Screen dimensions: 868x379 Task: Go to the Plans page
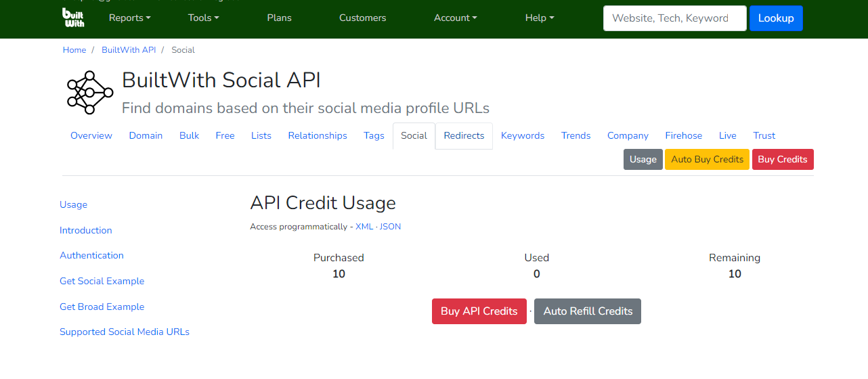[x=279, y=18]
